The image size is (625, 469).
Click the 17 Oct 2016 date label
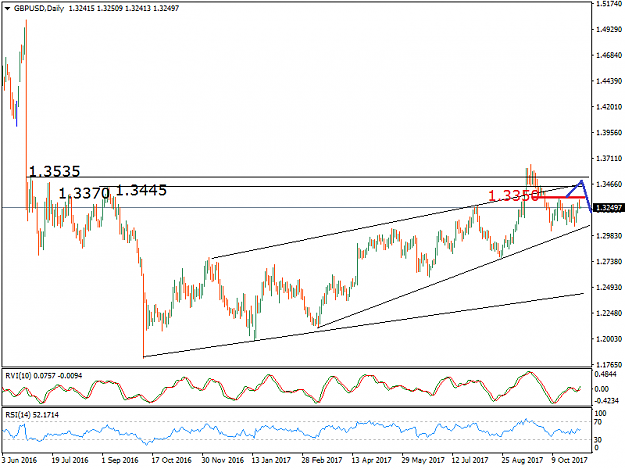coord(171,460)
